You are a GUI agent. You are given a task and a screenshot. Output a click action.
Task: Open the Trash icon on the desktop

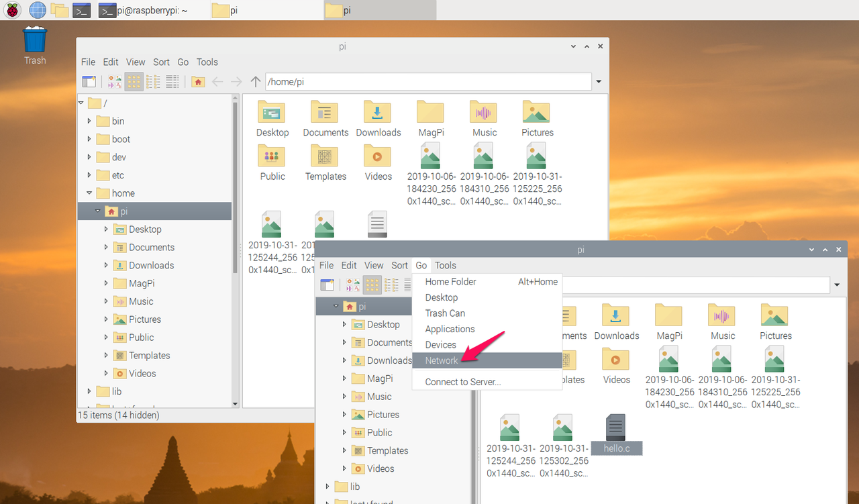pyautogui.click(x=35, y=44)
